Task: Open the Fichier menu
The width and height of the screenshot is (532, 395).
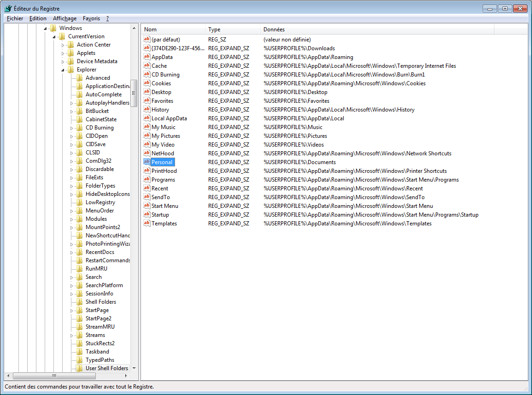Action: click(x=15, y=18)
